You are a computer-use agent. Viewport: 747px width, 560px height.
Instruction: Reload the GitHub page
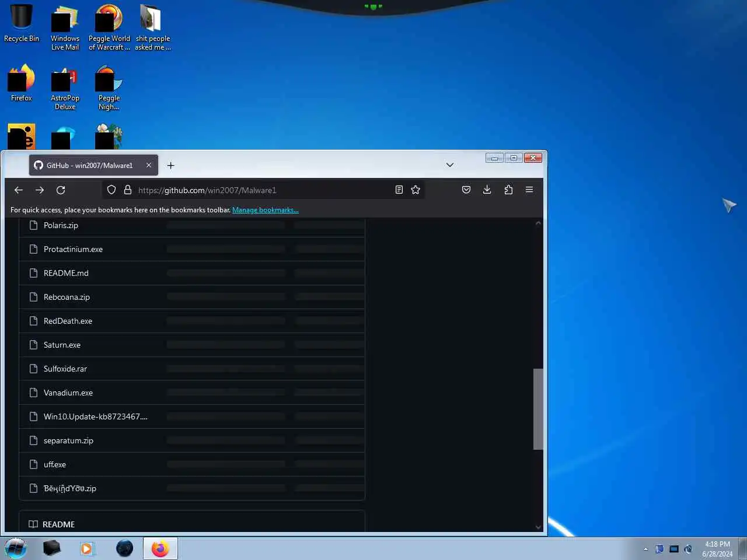pos(61,190)
